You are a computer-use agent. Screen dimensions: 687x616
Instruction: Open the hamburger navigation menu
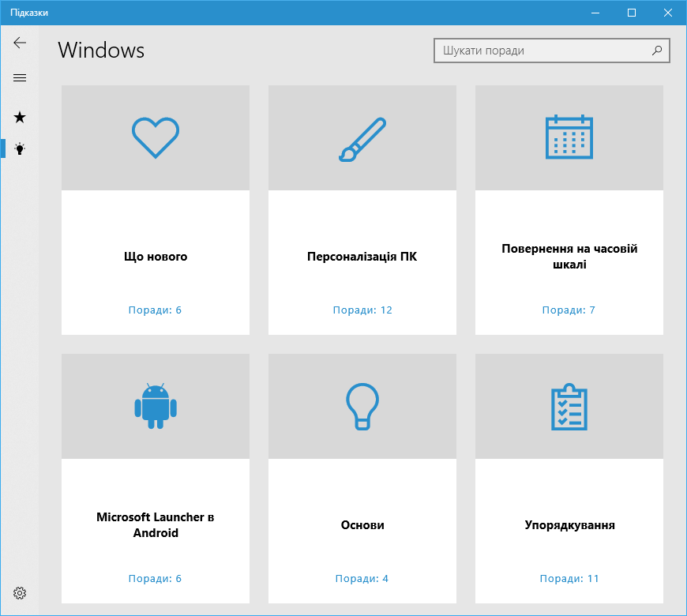tap(20, 78)
